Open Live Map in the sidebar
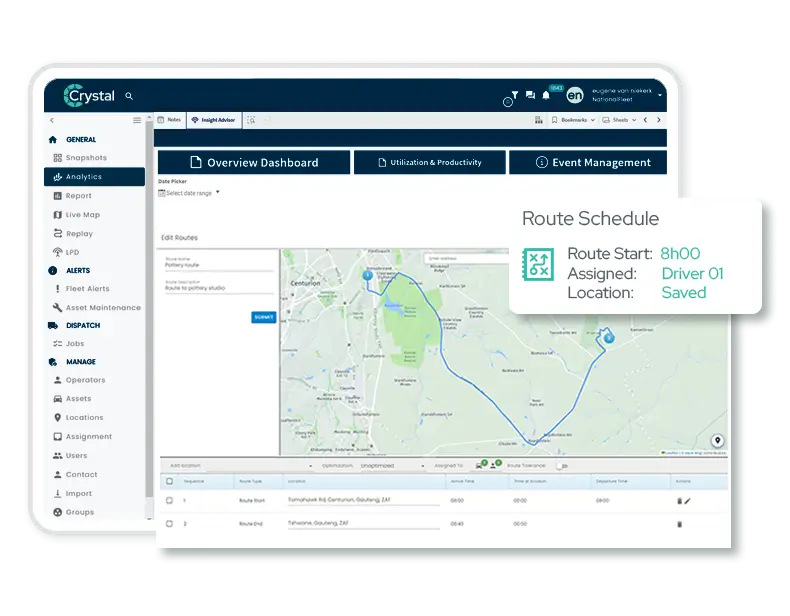Image resolution: width=790 pixels, height=616 pixels. tap(77, 215)
